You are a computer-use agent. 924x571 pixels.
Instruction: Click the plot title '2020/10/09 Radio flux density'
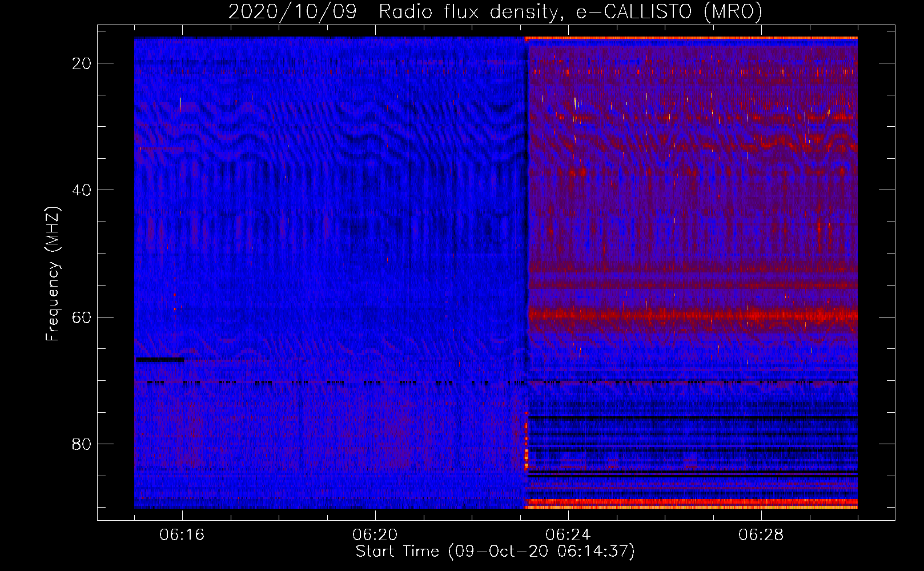(x=394, y=11)
